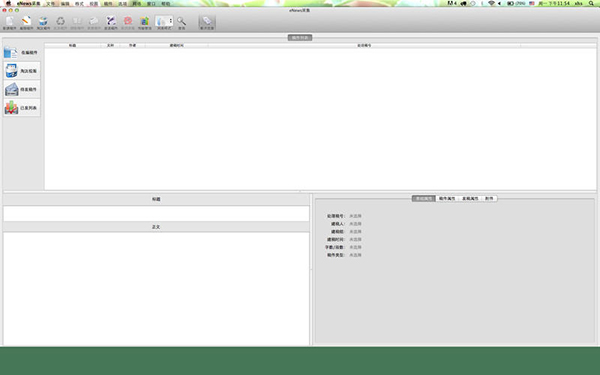Click the 未选择 value beside 稿件类型
This screenshot has width=600, height=375.
355,255
